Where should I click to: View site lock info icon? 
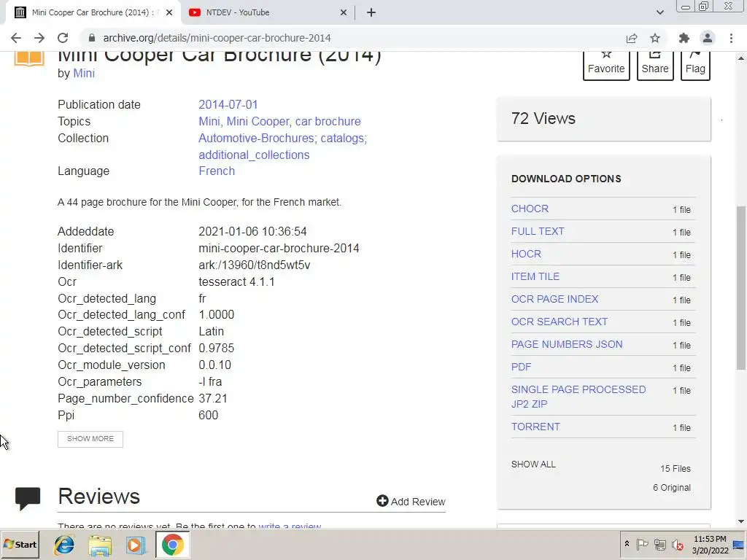pos(92,38)
